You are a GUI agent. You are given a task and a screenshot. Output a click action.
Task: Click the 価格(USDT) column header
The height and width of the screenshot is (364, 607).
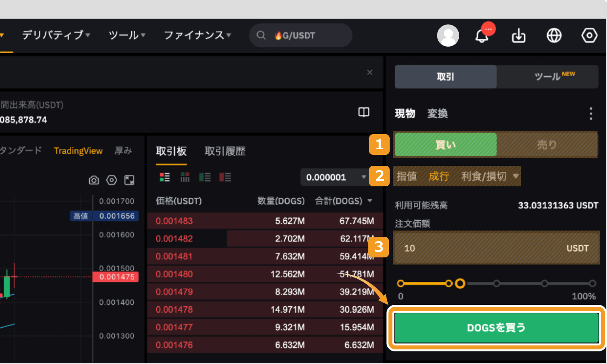(179, 201)
